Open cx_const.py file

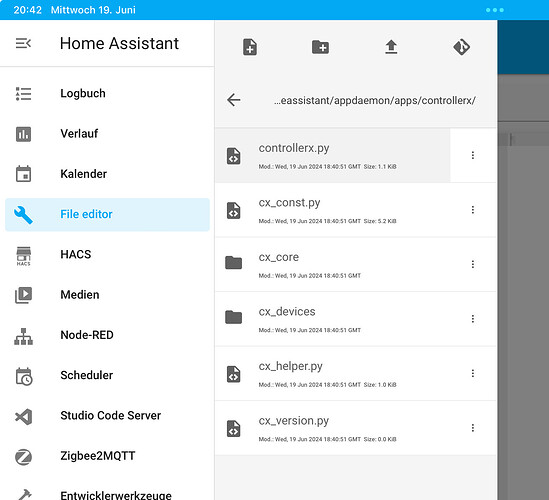[332, 210]
